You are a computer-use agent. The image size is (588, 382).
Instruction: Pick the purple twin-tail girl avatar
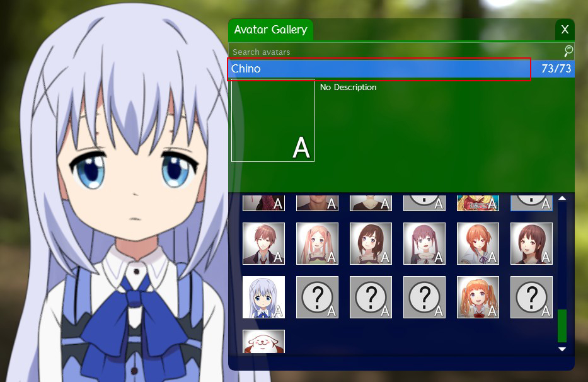(x=425, y=243)
